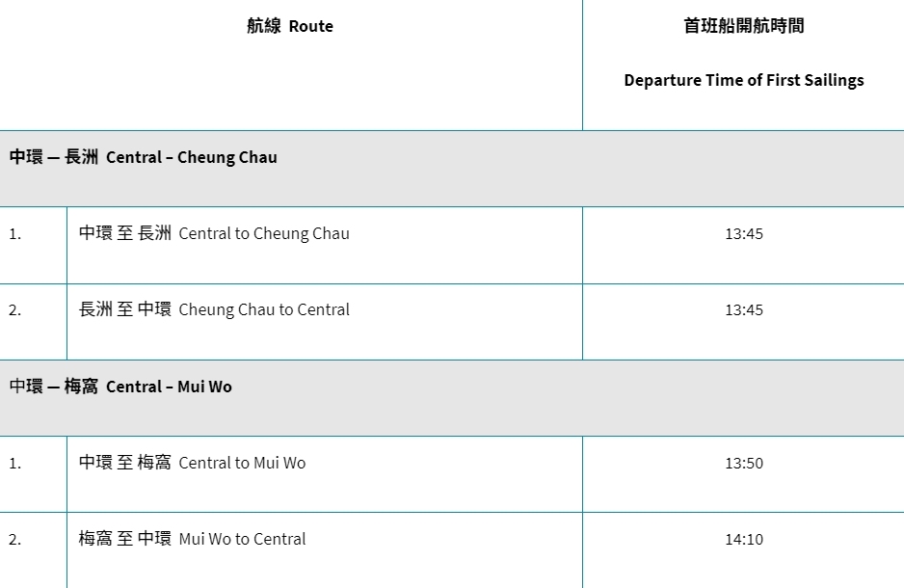Screen dimensions: 904x588
Task: Click the "航線 Route" column header
Action: (x=289, y=27)
